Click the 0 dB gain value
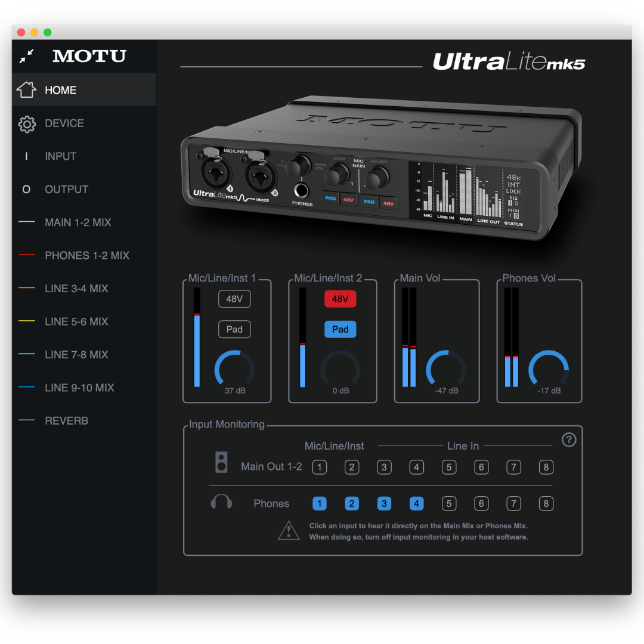644x644 pixels. (x=341, y=391)
